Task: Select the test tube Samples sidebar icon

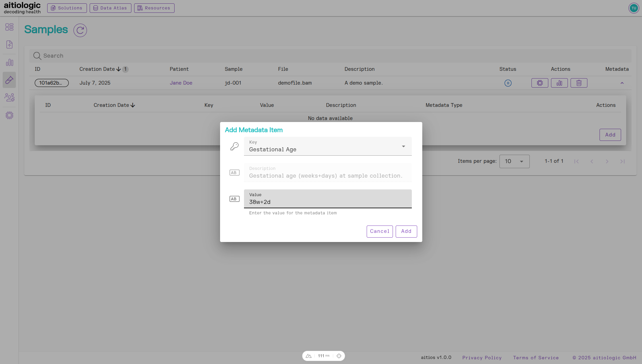Action: click(x=9, y=80)
